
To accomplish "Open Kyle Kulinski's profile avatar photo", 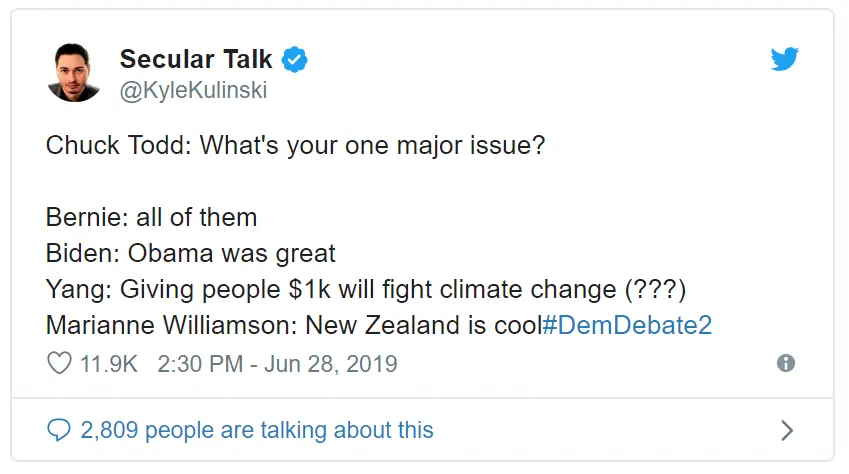I will (74, 73).
